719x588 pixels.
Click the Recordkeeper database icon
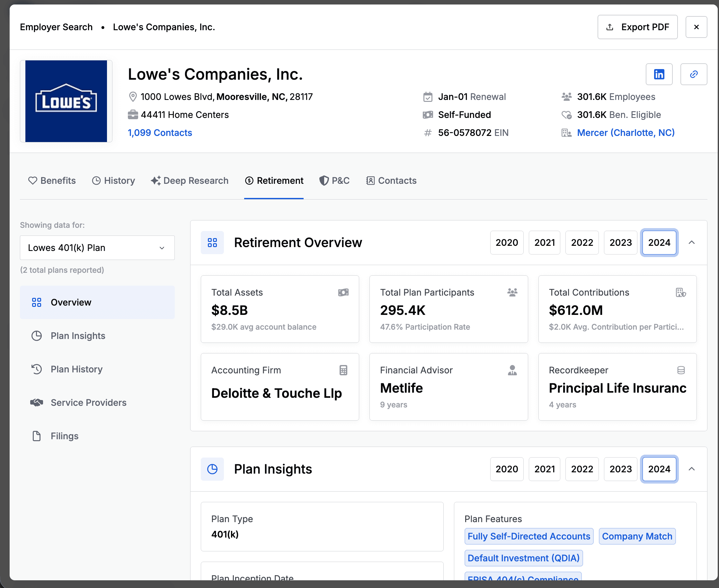(x=681, y=370)
